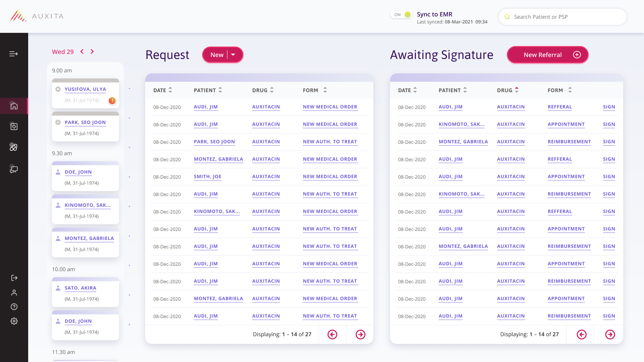This screenshot has width=644, height=362.
Task: Open the settings gear icon
Action: click(14, 321)
